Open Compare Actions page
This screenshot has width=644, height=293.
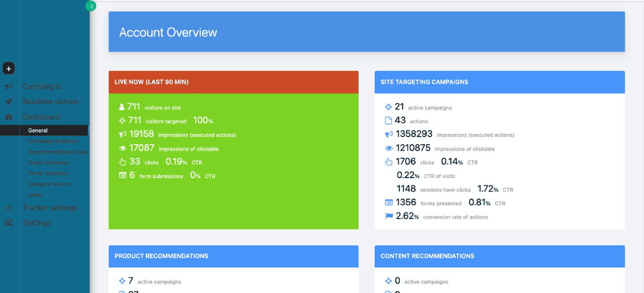(x=49, y=184)
